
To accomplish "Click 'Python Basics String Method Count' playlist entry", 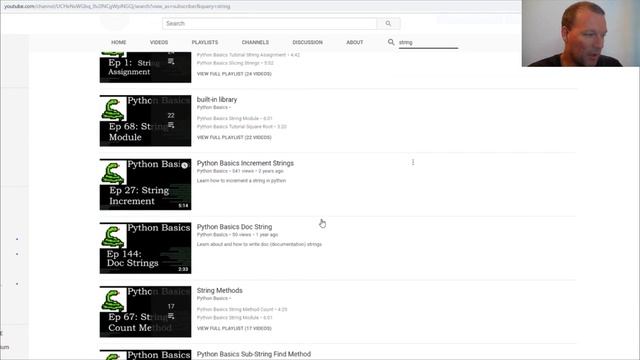I will tap(242, 309).
